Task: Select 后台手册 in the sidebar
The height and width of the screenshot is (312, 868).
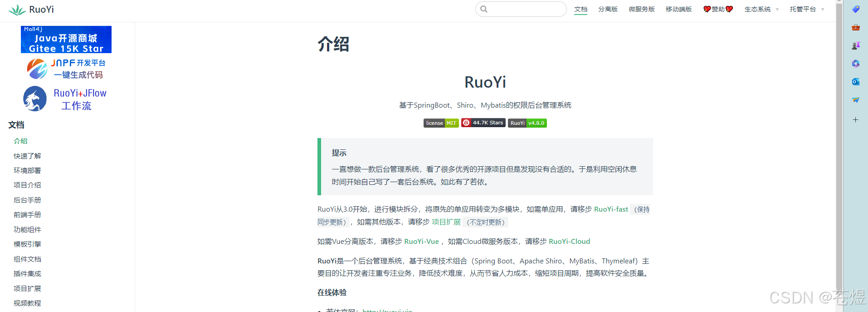Action: click(x=27, y=200)
